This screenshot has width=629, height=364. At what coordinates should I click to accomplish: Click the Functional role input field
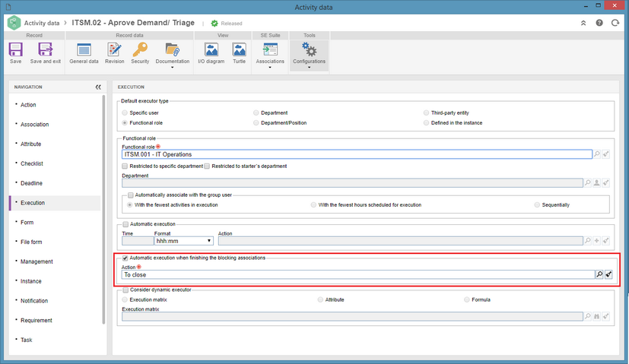pos(357,154)
